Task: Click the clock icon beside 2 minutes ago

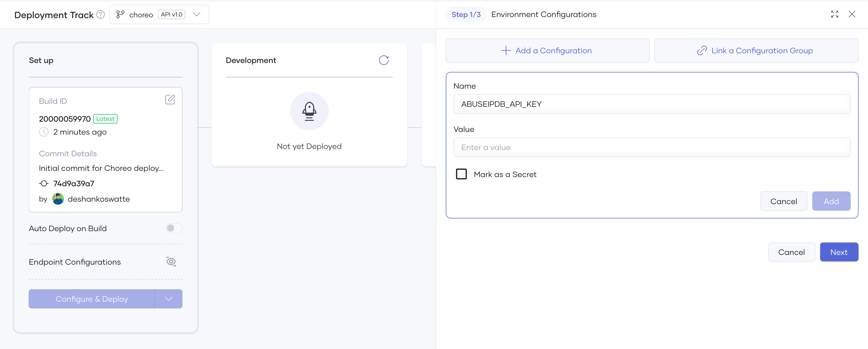Action: (x=44, y=132)
